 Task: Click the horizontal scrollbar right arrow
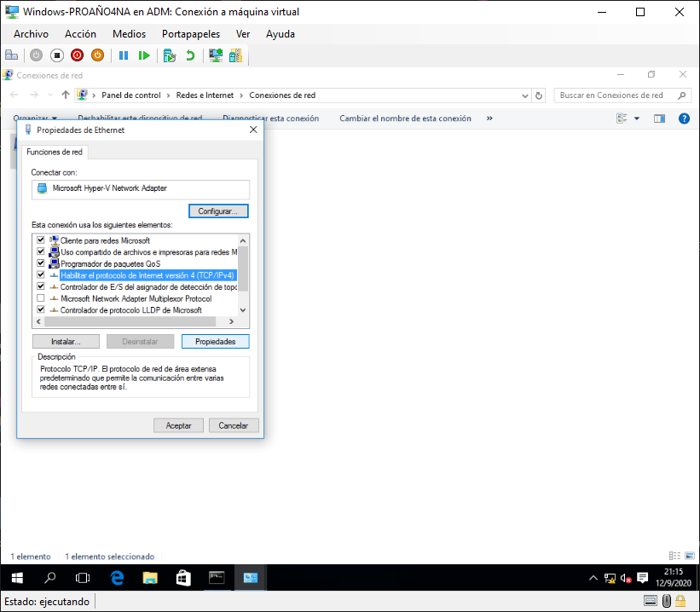click(x=231, y=321)
